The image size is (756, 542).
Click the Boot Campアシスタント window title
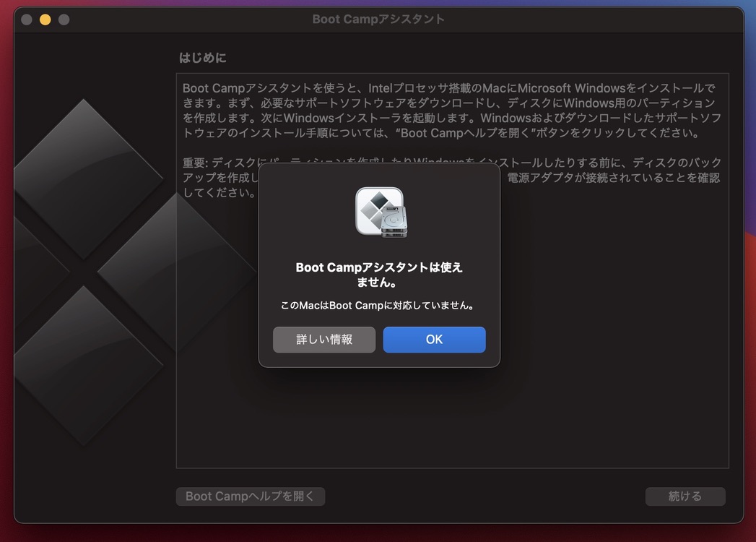click(x=378, y=20)
